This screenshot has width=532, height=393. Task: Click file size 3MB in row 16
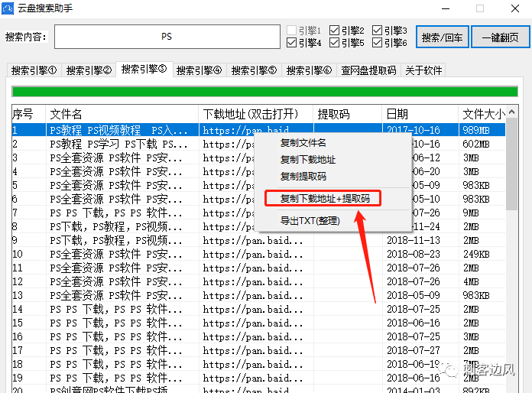click(471, 336)
